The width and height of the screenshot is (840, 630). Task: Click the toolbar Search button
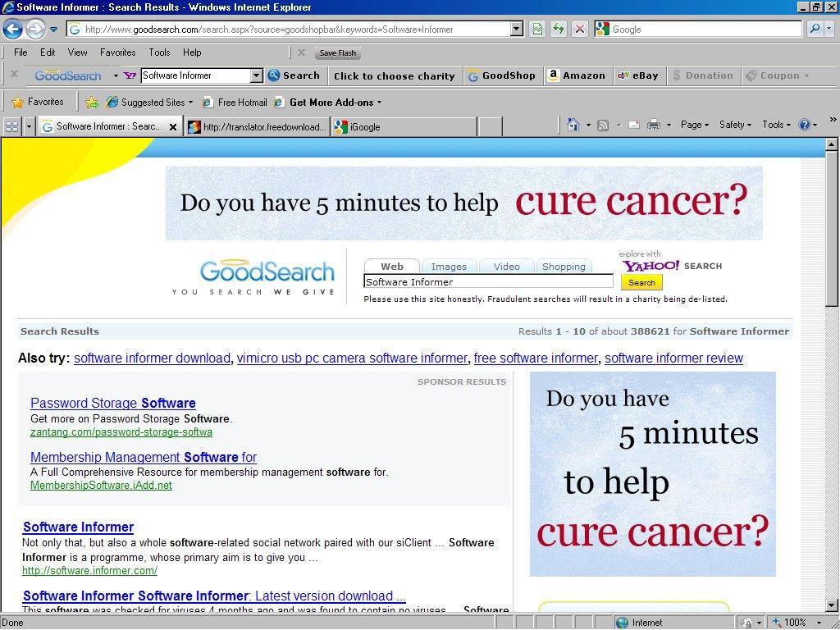point(294,75)
